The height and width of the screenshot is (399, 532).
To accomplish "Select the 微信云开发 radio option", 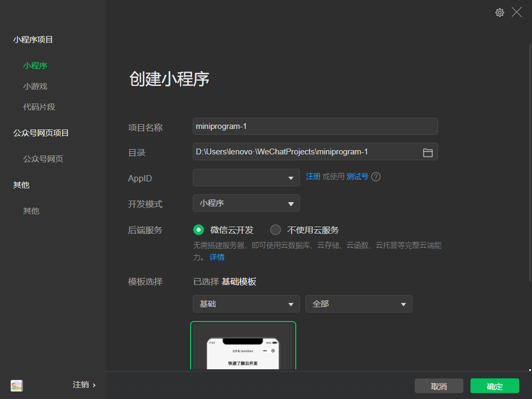I will pos(199,230).
